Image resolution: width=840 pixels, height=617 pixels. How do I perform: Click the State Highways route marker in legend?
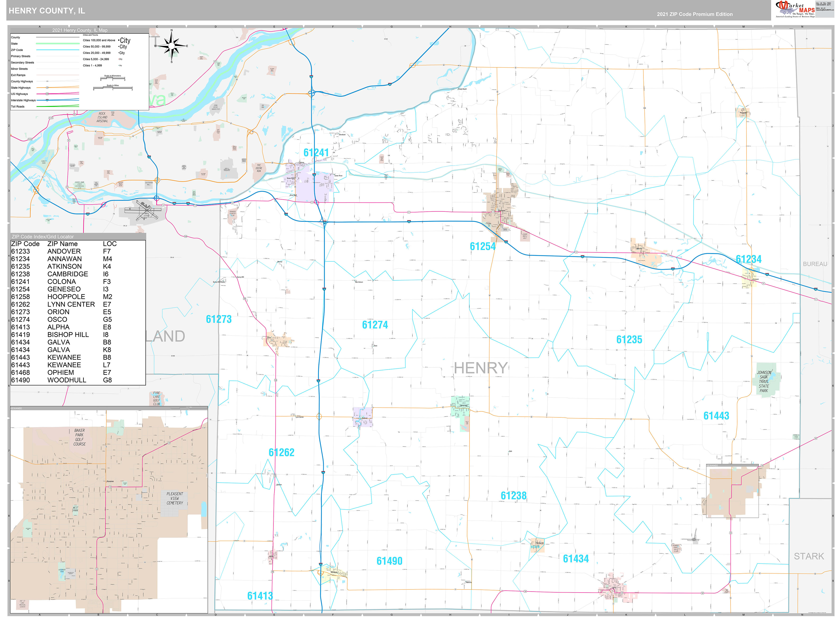(x=47, y=88)
